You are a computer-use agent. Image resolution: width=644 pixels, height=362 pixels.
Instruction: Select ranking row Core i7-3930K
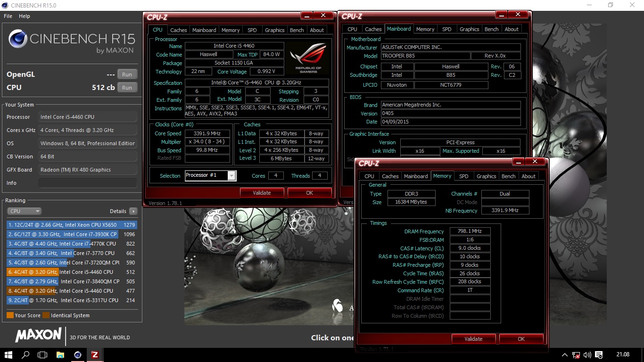pyautogui.click(x=72, y=234)
